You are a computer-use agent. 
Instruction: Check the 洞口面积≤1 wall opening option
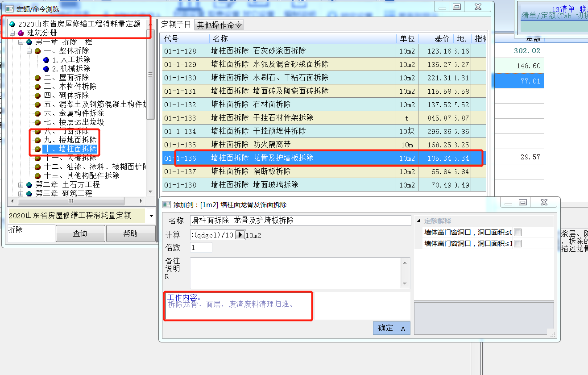[518, 244]
